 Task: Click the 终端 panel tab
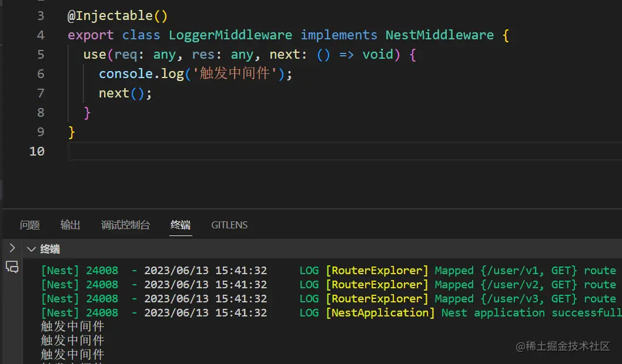click(180, 225)
